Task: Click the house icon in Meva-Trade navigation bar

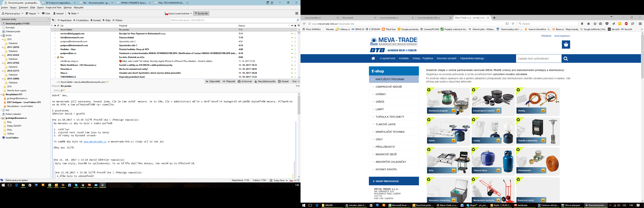Action: 373,58
